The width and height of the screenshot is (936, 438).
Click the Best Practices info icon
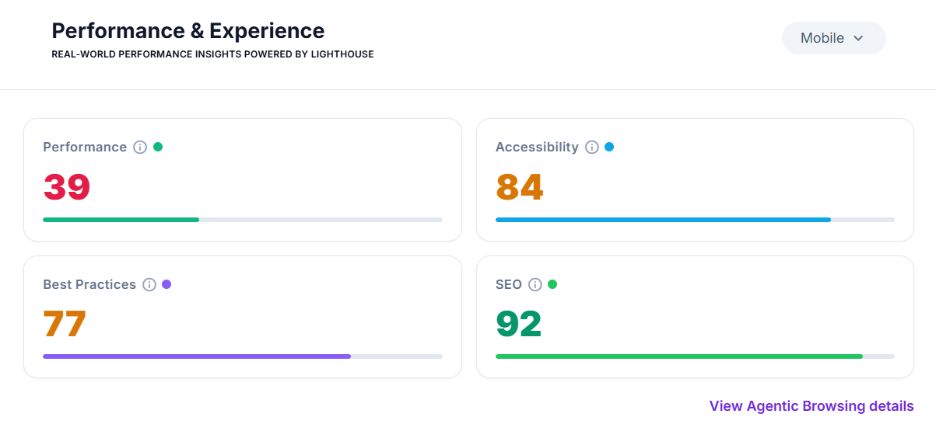pos(149,285)
